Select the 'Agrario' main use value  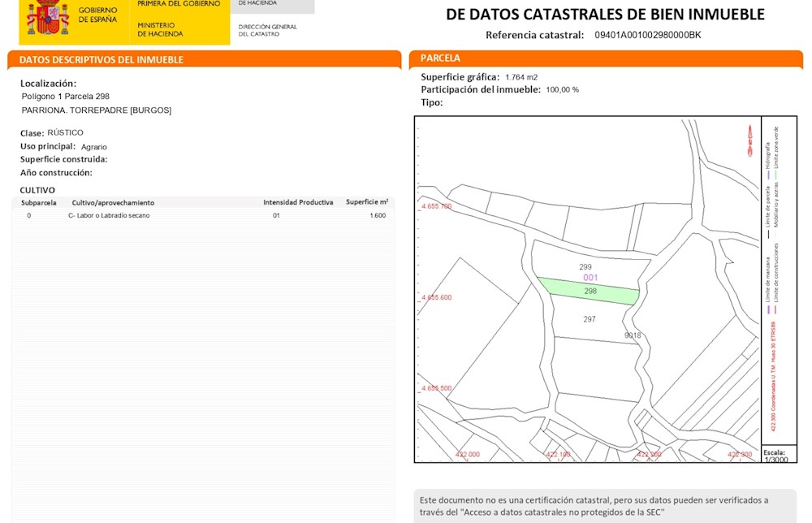coord(93,147)
